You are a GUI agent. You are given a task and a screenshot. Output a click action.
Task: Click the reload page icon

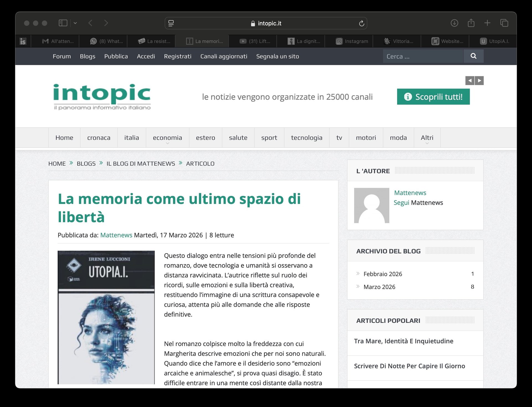coord(361,24)
